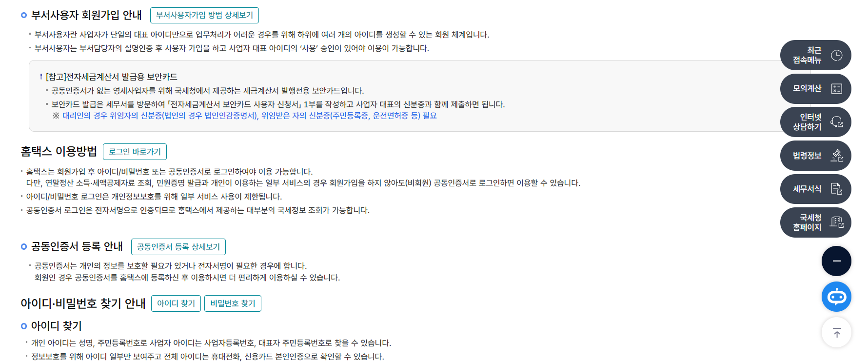Click the line 정보보호를 위해 아이디 일부만 보여주고
Image resolution: width=868 pixels, height=362 pixels.
208,357
